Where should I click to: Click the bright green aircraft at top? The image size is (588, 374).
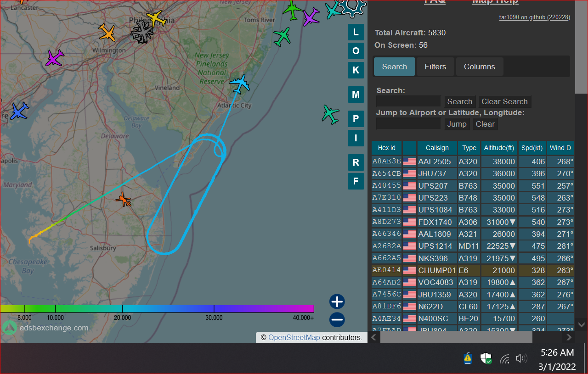pyautogui.click(x=293, y=11)
